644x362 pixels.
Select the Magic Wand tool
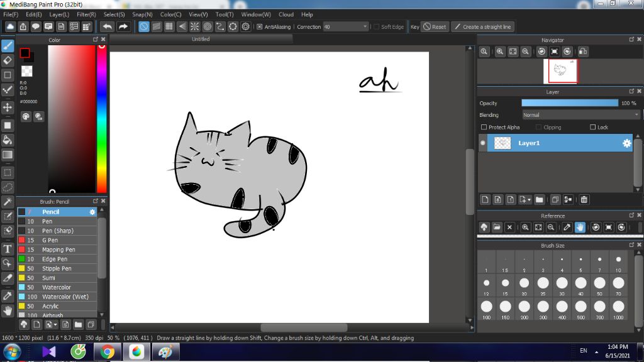pos(8,202)
